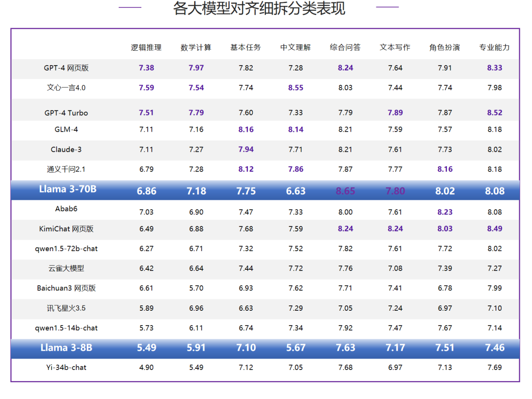Select Yi-34b-chat 专业能力 score 7.69

pos(495,367)
